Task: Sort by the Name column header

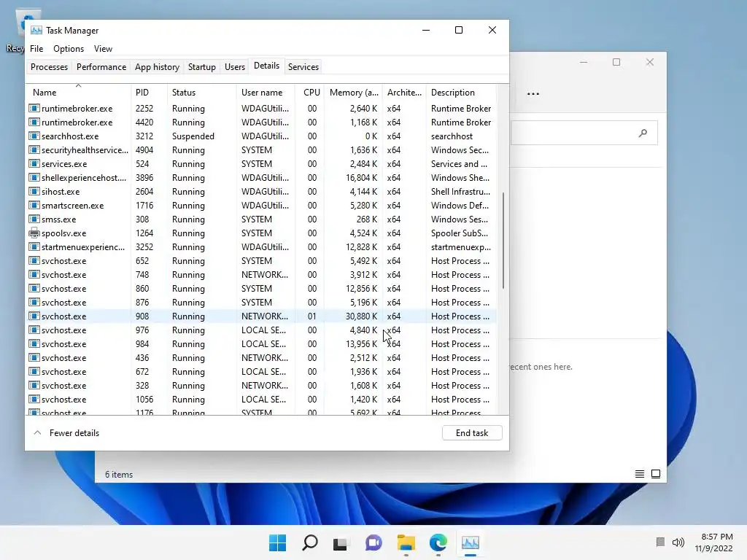Action: 79,93
